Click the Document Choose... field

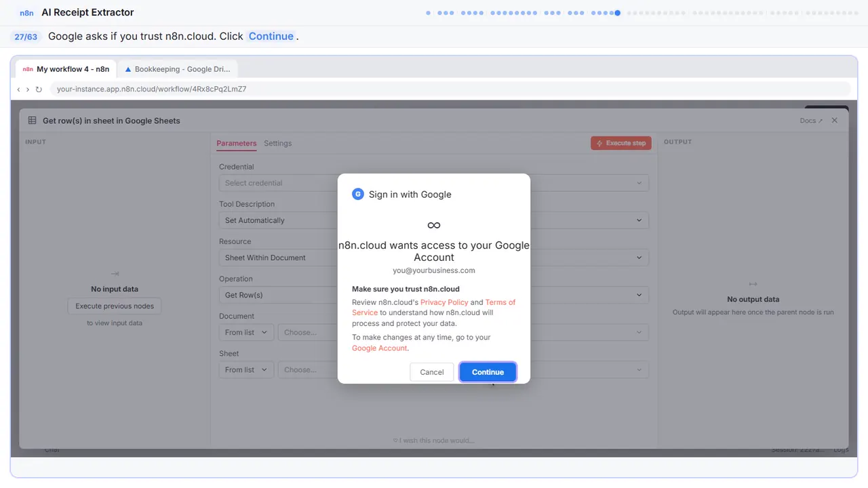click(x=463, y=332)
